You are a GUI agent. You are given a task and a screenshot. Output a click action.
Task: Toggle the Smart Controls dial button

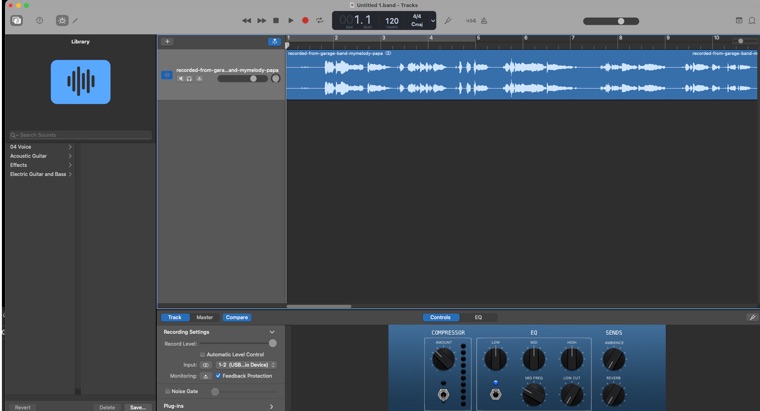click(x=62, y=20)
